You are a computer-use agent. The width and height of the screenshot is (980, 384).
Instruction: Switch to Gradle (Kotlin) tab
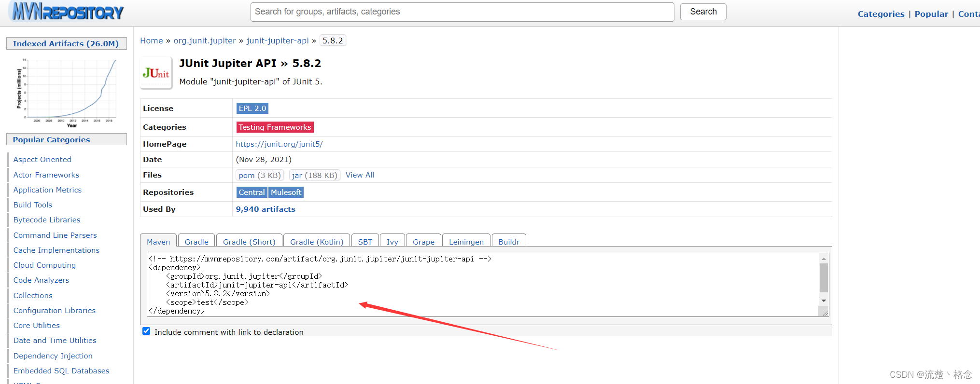click(x=317, y=241)
